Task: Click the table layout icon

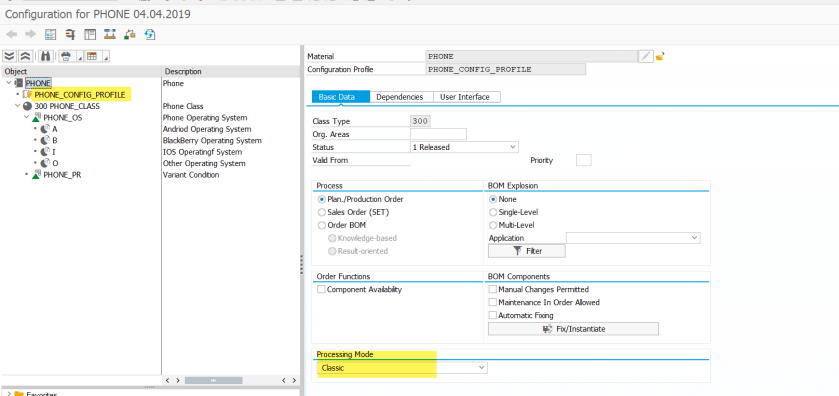Action: [x=92, y=56]
